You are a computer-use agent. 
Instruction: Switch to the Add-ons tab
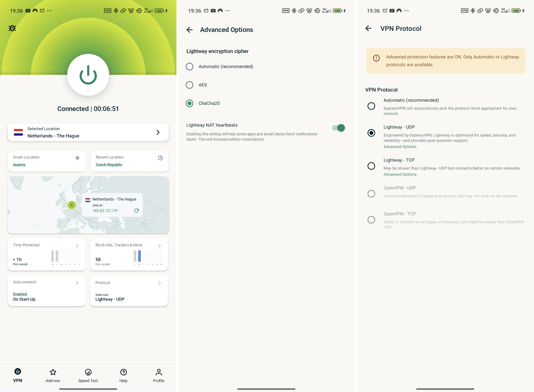(x=53, y=375)
